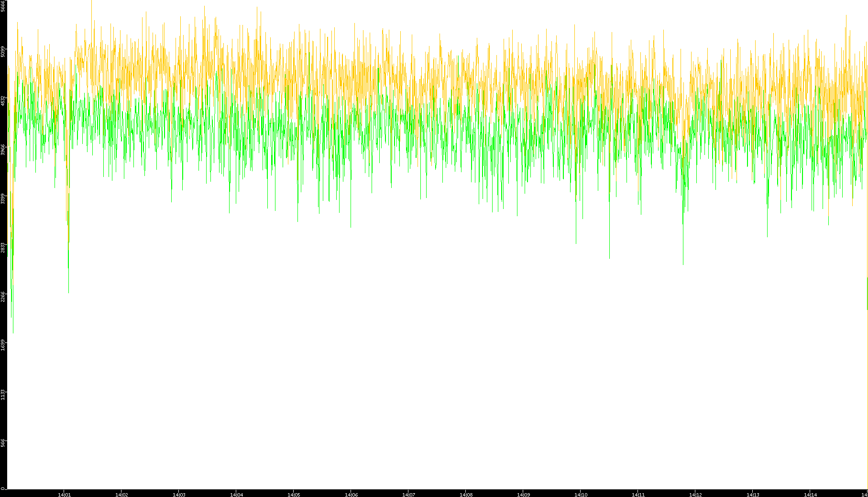
Task: Click the 3399 vertical axis label
Action: [3, 199]
